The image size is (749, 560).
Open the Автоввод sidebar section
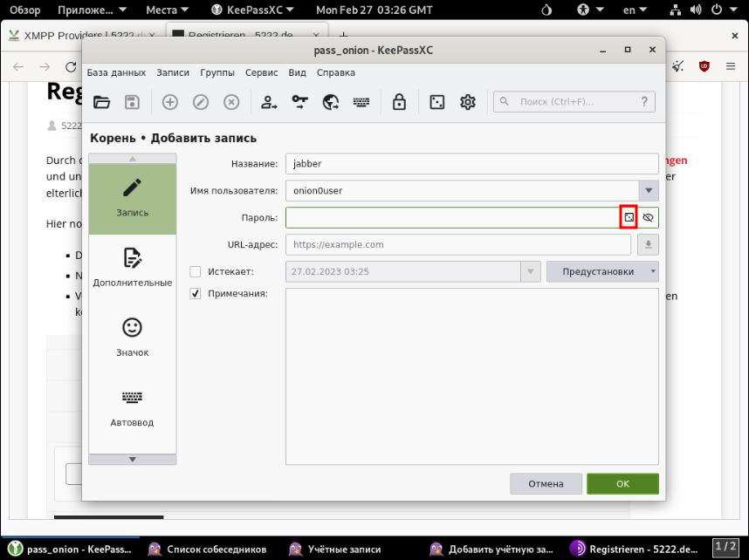(x=133, y=406)
